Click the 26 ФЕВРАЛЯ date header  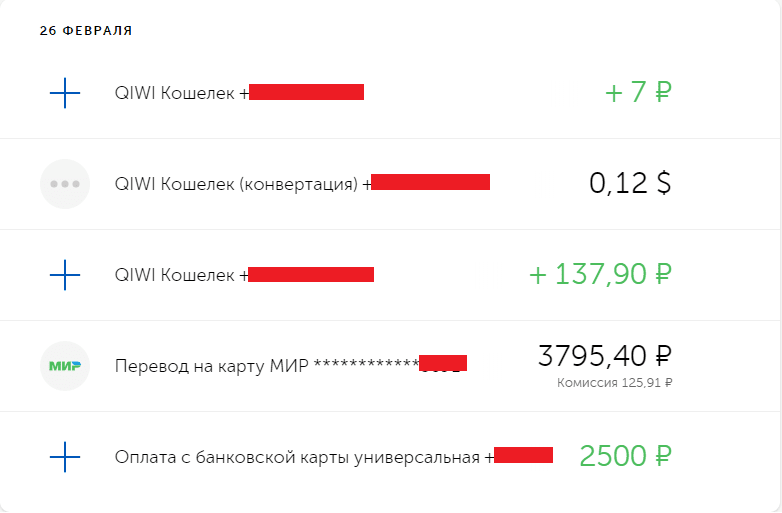[x=86, y=31]
